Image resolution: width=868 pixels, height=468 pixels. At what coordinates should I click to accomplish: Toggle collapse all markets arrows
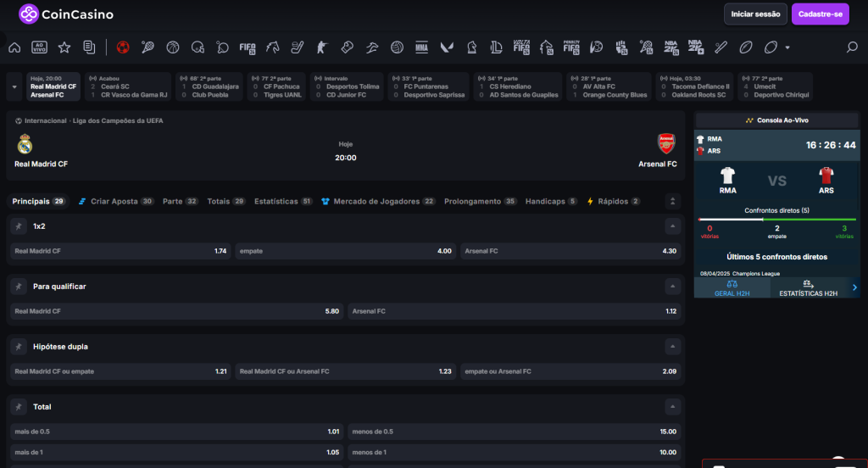pos(672,201)
